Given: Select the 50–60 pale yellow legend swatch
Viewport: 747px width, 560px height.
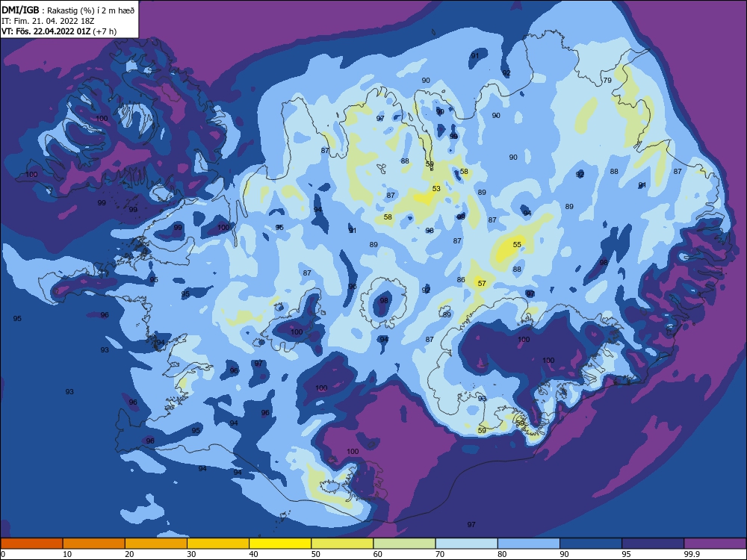Looking at the screenshot, I should tap(342, 544).
